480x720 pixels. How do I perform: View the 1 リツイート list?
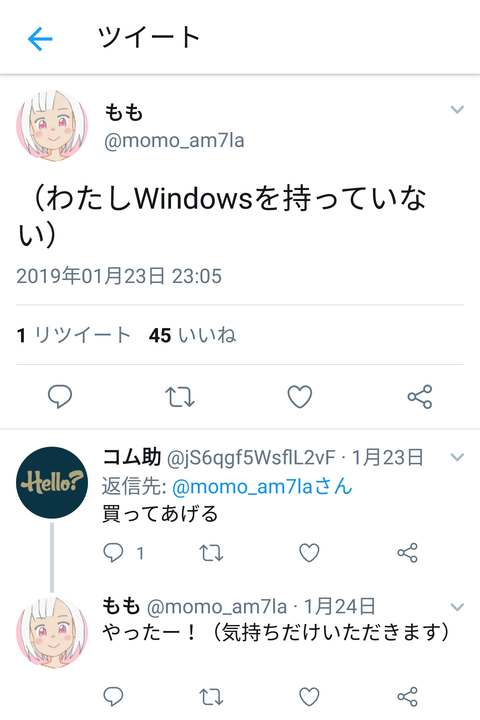[74, 335]
